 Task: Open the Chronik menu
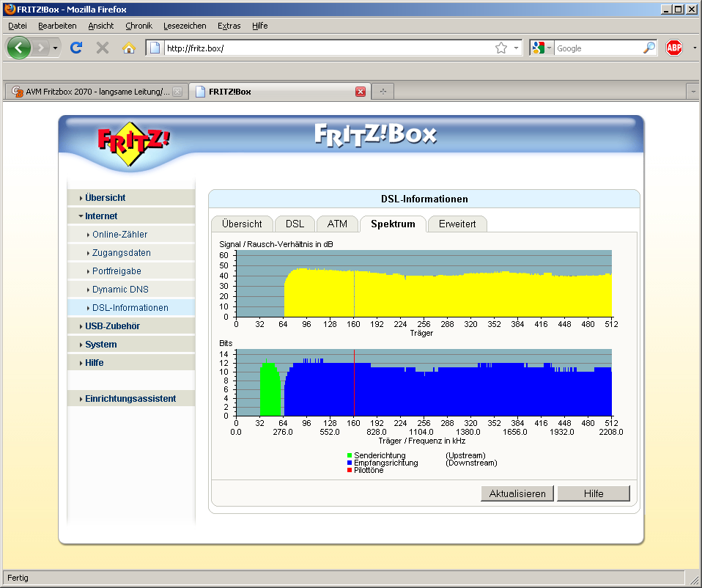coord(138,26)
